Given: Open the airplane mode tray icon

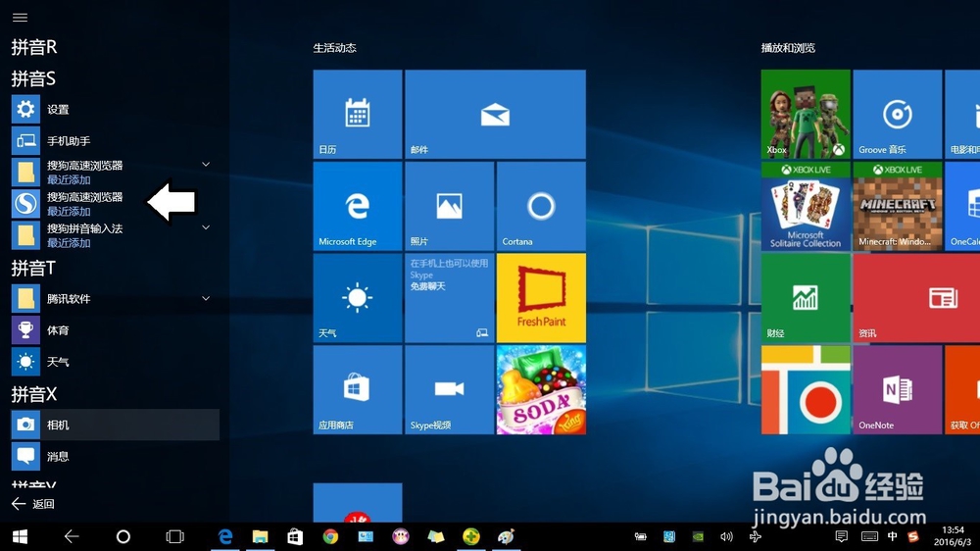Looking at the screenshot, I should tap(755, 536).
